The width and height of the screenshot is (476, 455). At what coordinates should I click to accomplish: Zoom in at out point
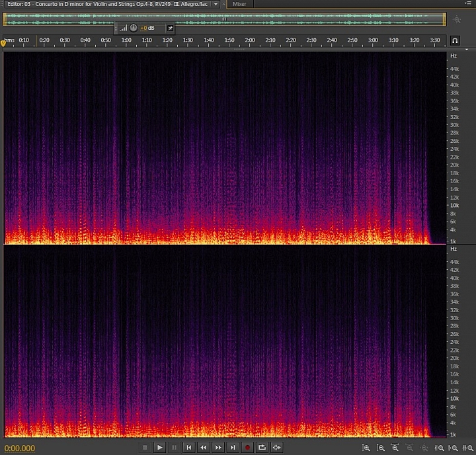454,448
